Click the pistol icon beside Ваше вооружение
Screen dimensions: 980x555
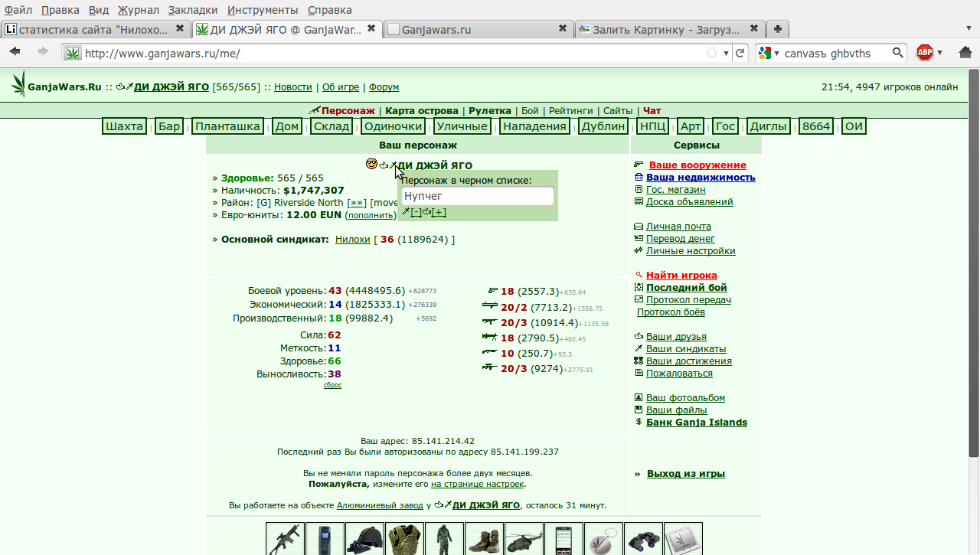[x=639, y=165]
